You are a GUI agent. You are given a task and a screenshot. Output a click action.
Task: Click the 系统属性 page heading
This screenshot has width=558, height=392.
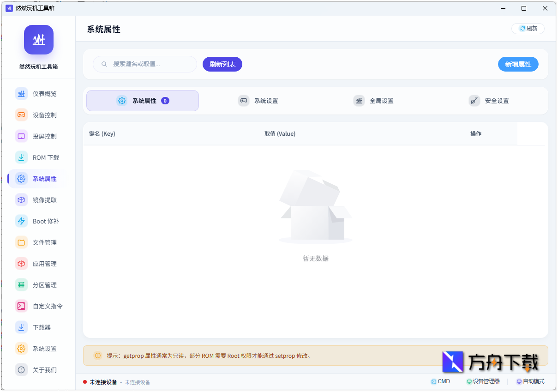[103, 29]
